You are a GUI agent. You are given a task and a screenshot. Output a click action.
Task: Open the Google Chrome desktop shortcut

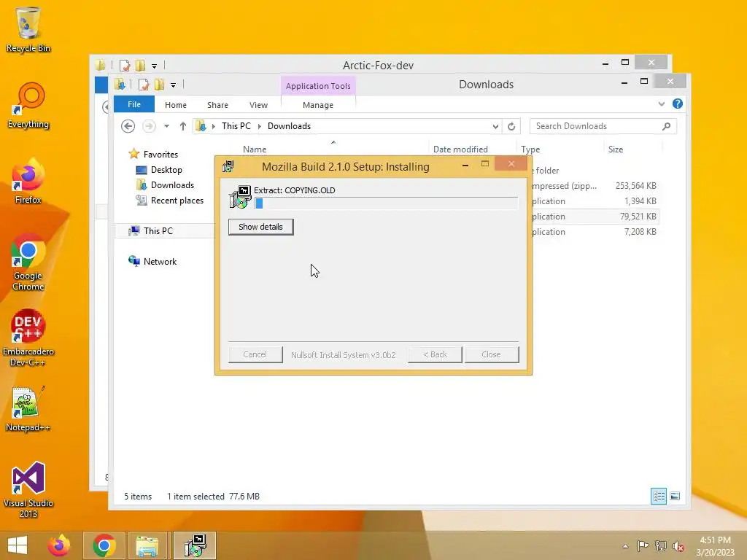pos(28,262)
